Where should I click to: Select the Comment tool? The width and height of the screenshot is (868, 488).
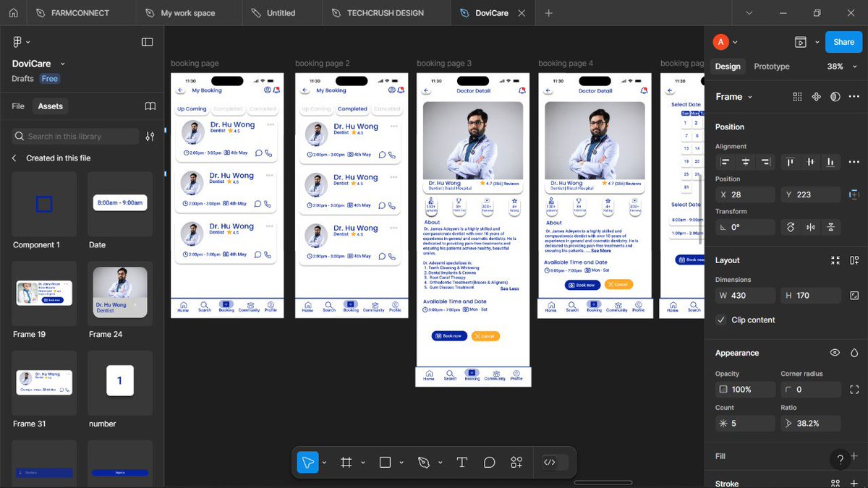point(489,462)
